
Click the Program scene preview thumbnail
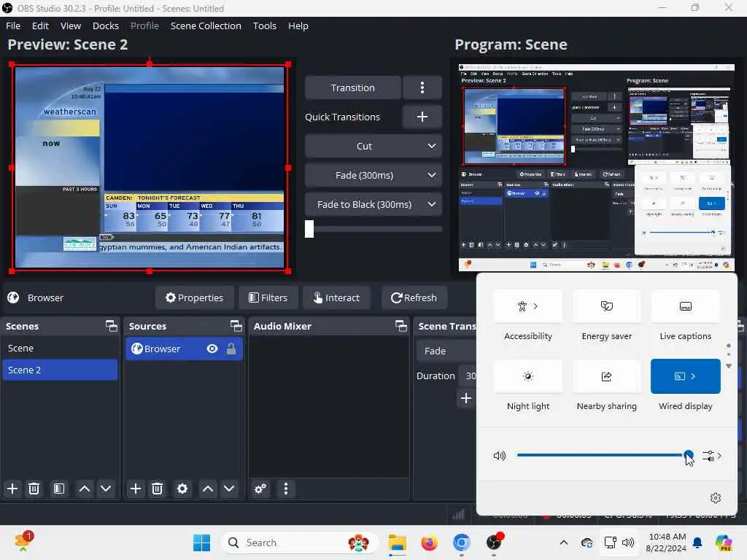(x=597, y=168)
